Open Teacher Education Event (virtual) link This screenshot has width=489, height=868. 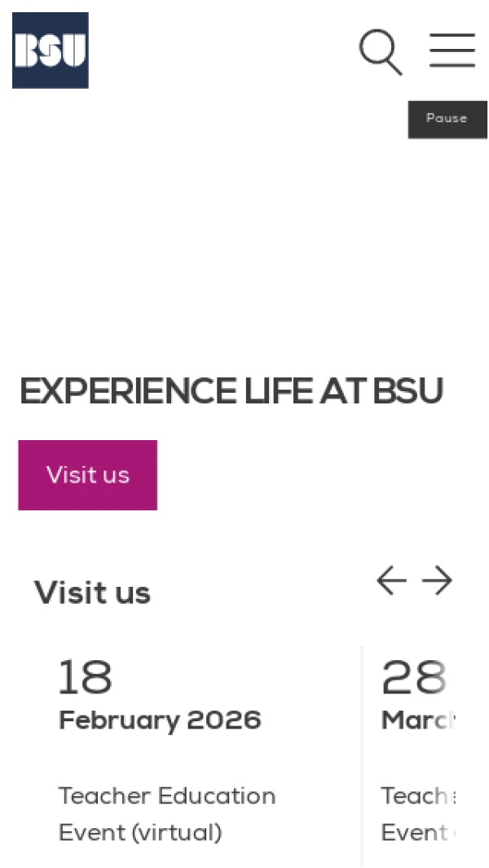(166, 813)
